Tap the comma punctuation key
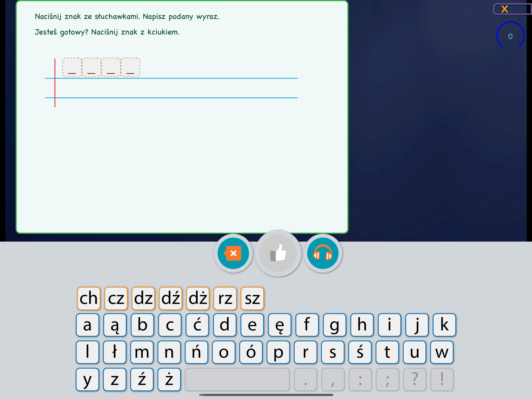Viewport: 532px width, 399px height. click(333, 380)
